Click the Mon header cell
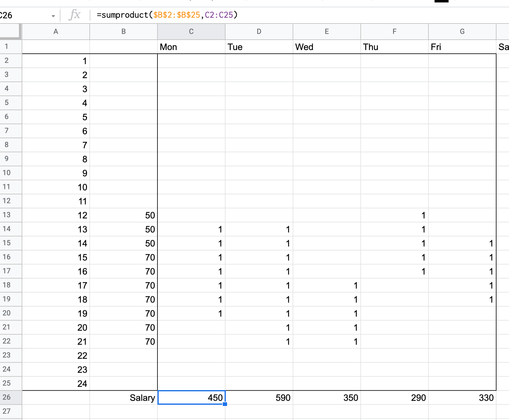Viewport: 509px width, 420px height. click(191, 47)
